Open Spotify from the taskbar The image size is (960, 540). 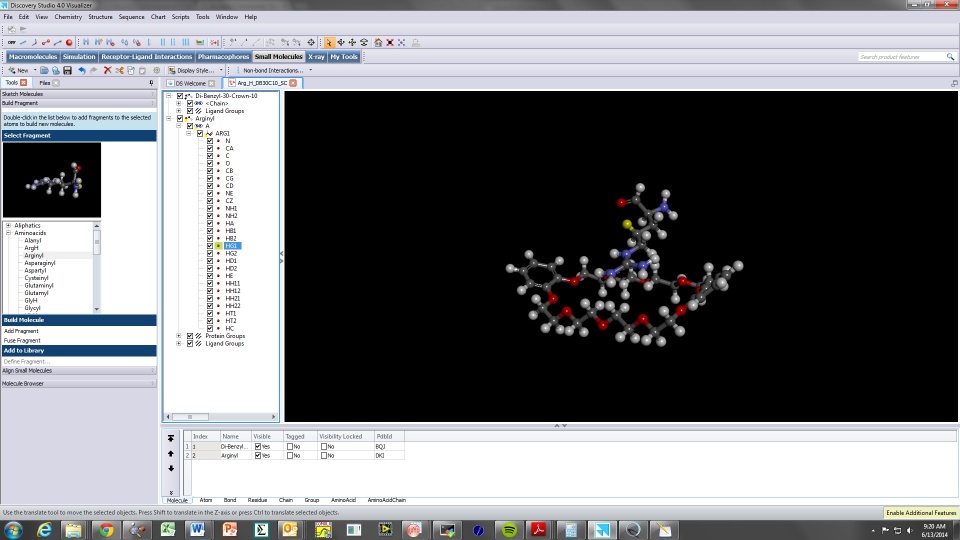509,530
